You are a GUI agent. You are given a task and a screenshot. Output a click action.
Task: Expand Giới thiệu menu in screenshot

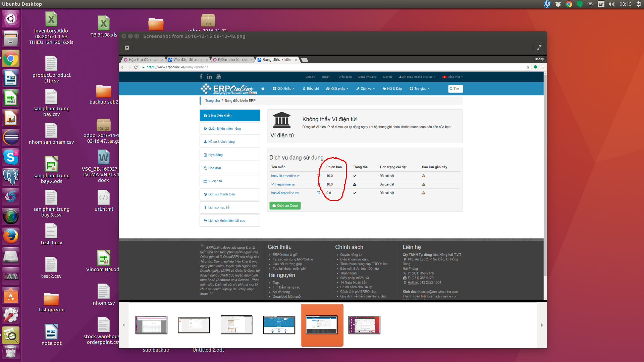click(283, 89)
